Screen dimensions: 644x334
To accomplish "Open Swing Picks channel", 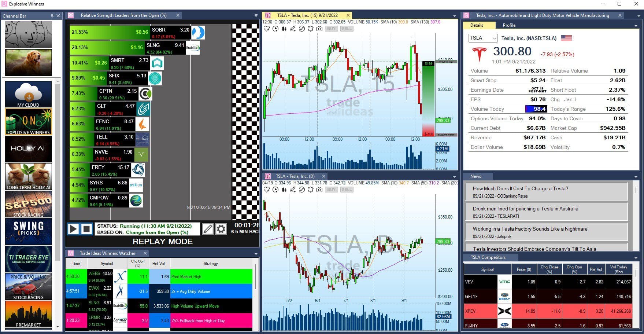I will (x=29, y=232).
